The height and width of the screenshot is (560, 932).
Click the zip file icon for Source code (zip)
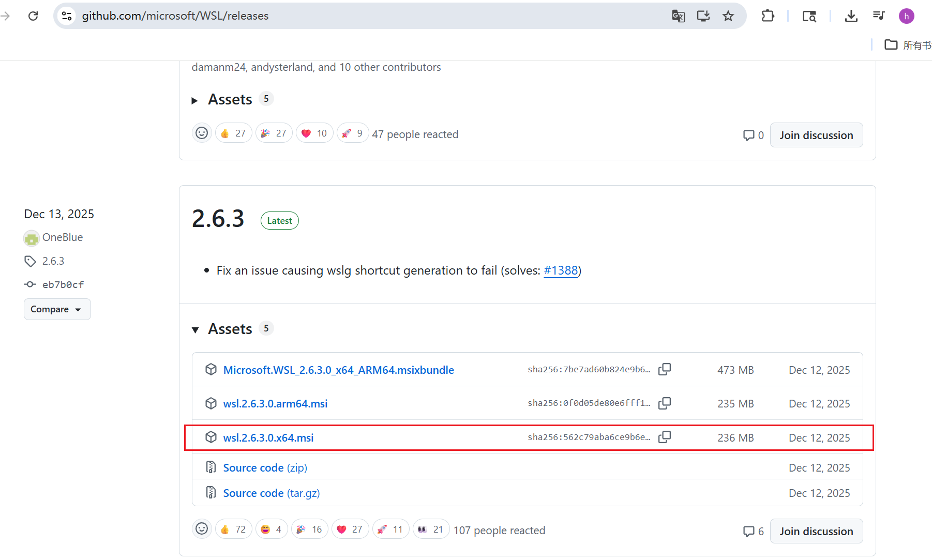(x=211, y=467)
